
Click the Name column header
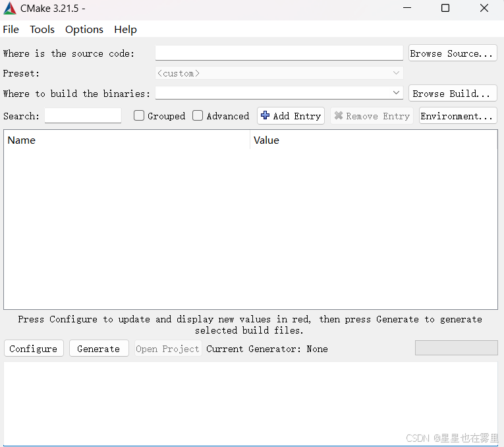point(126,140)
